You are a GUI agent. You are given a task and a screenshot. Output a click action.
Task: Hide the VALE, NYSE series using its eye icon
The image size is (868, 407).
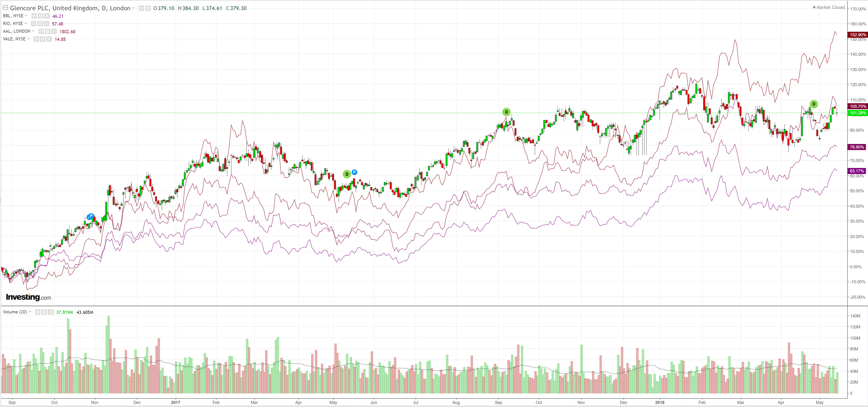[x=37, y=39]
